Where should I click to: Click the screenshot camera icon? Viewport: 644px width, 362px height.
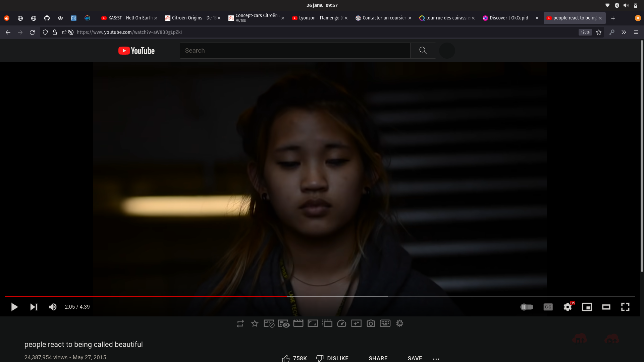tap(371, 323)
